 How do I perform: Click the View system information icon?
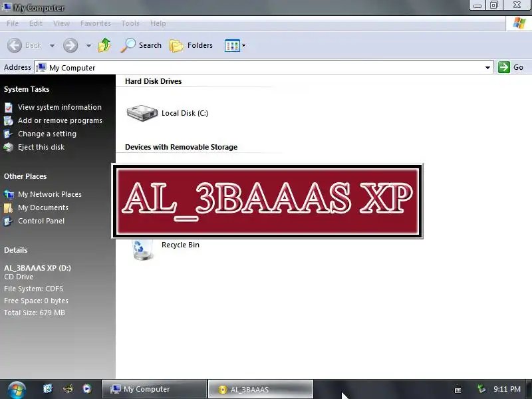coord(9,107)
